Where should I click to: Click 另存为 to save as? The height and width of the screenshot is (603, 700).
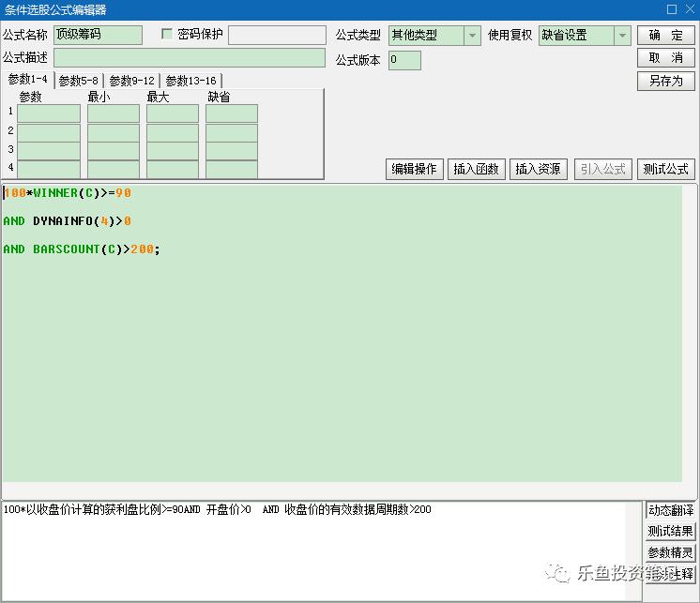click(665, 82)
